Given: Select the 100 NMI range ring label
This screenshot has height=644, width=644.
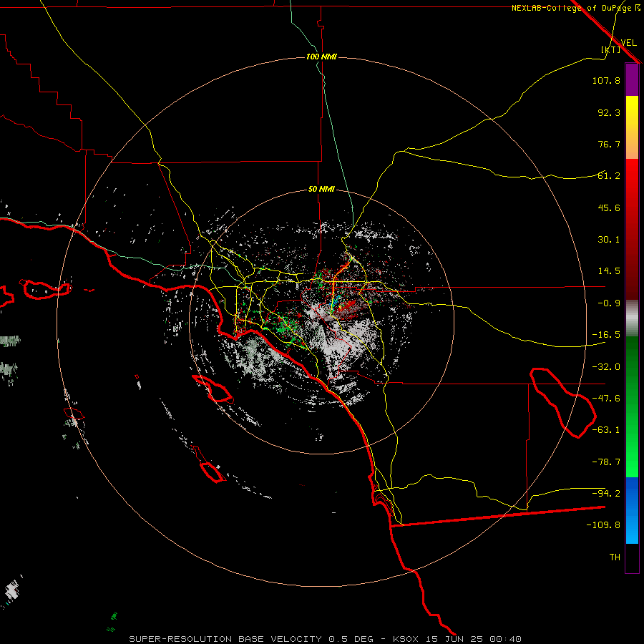Looking at the screenshot, I should tap(321, 57).
